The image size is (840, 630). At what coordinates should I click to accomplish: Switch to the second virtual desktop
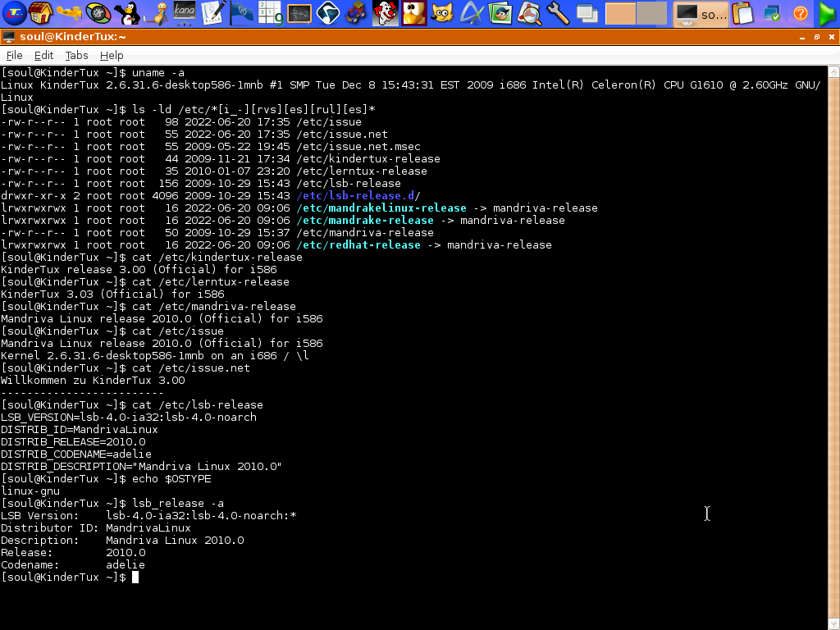tap(651, 13)
